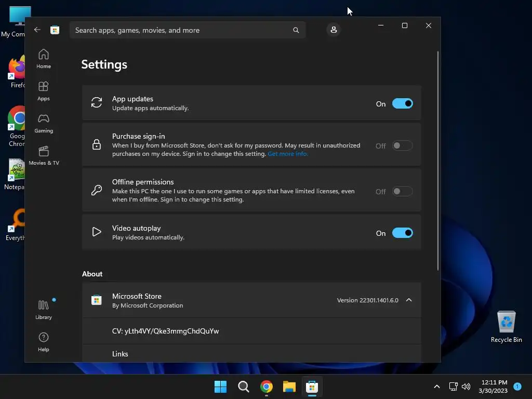Select the My Computer desktop icon

13,22
